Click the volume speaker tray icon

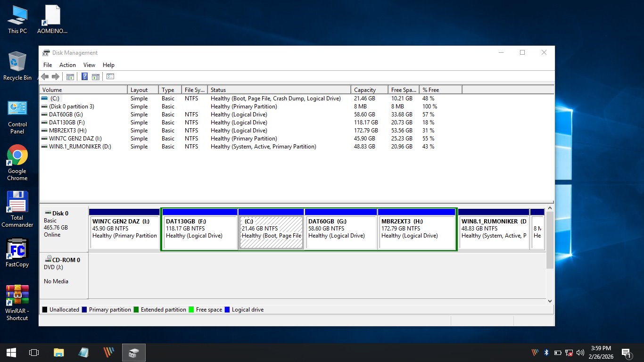point(580,353)
